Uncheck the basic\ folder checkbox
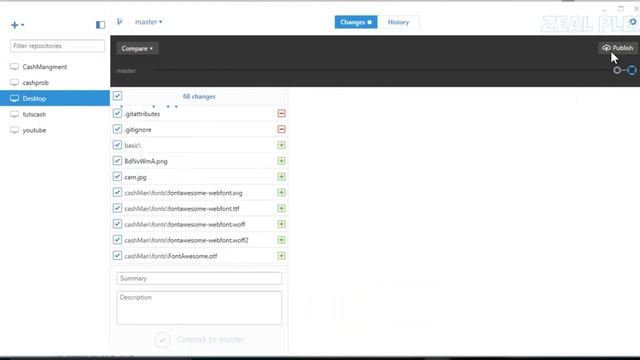Viewport: 640px width, 360px height. (x=118, y=145)
